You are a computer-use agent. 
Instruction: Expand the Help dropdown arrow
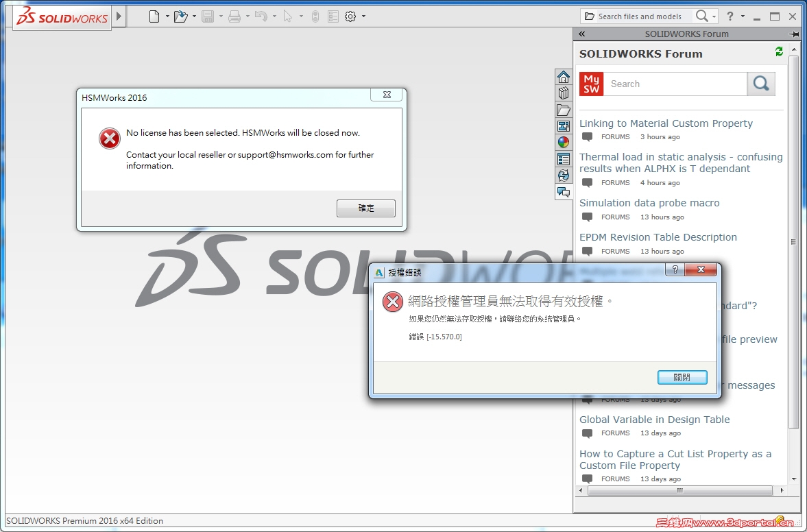743,16
